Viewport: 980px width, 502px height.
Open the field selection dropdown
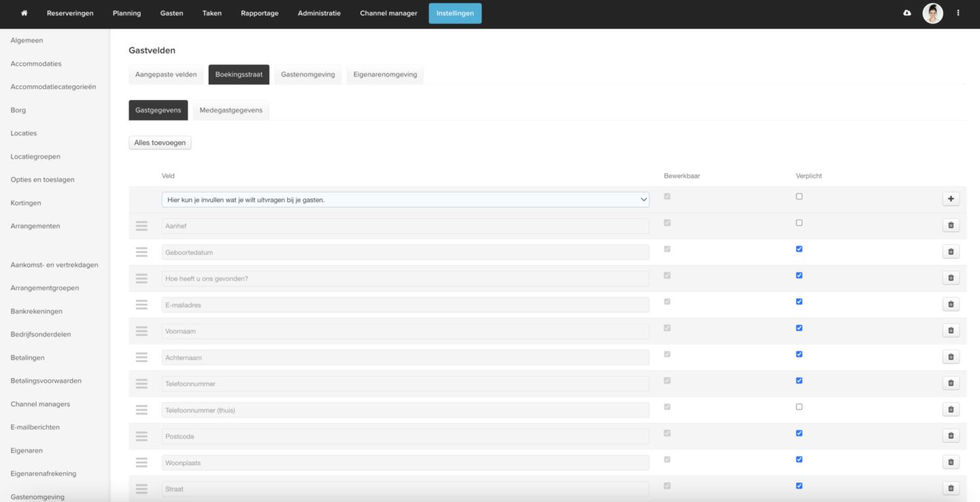click(x=405, y=200)
